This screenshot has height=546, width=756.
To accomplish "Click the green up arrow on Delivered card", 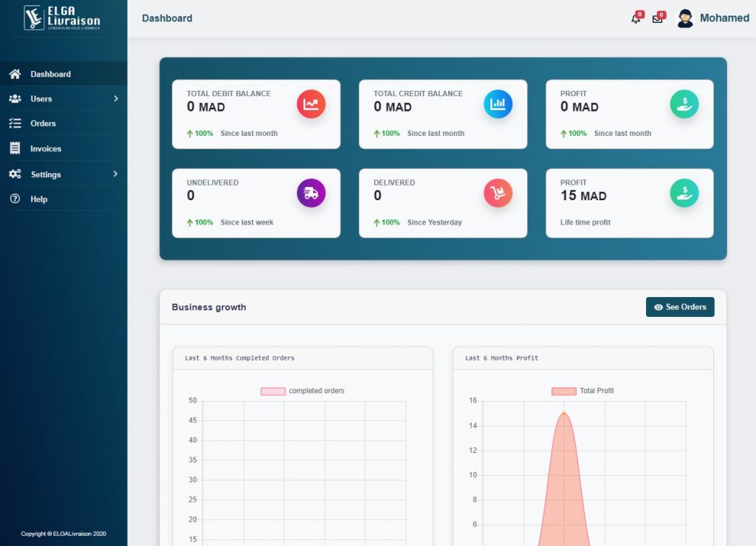I will click(377, 222).
